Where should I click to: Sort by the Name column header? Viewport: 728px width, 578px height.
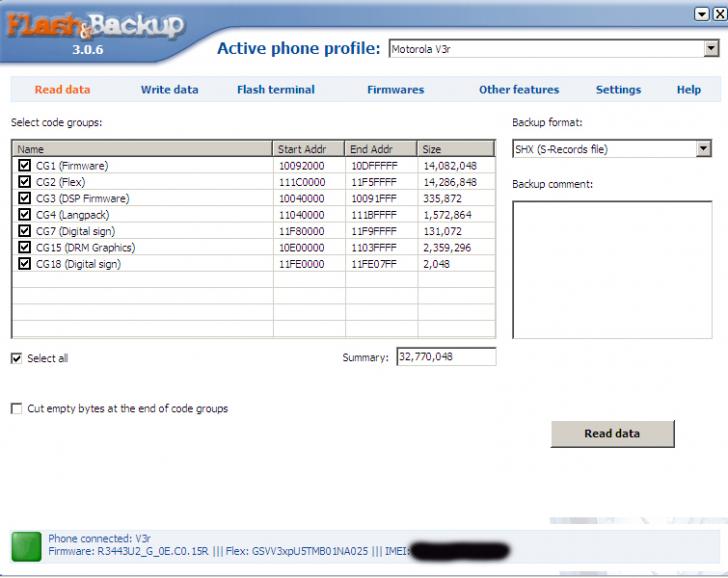(142, 149)
